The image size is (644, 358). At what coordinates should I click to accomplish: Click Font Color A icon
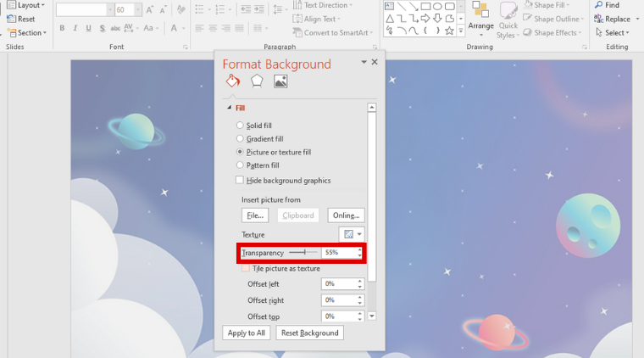coord(174,28)
